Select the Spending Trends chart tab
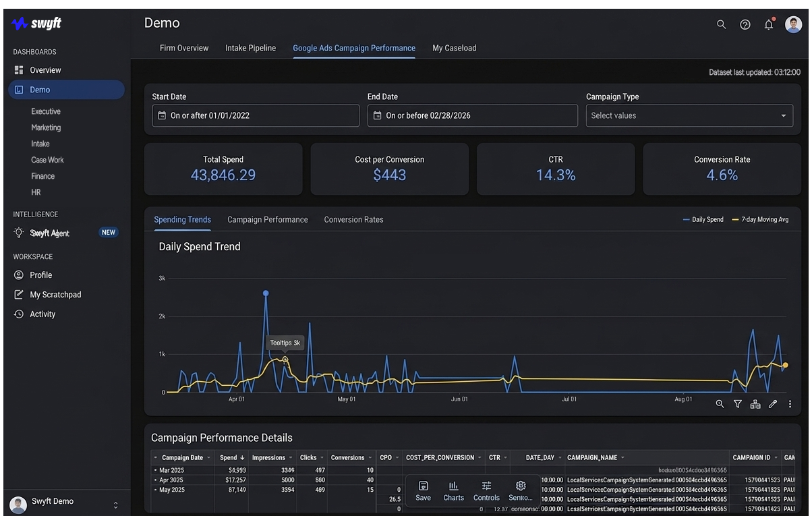 coord(182,220)
